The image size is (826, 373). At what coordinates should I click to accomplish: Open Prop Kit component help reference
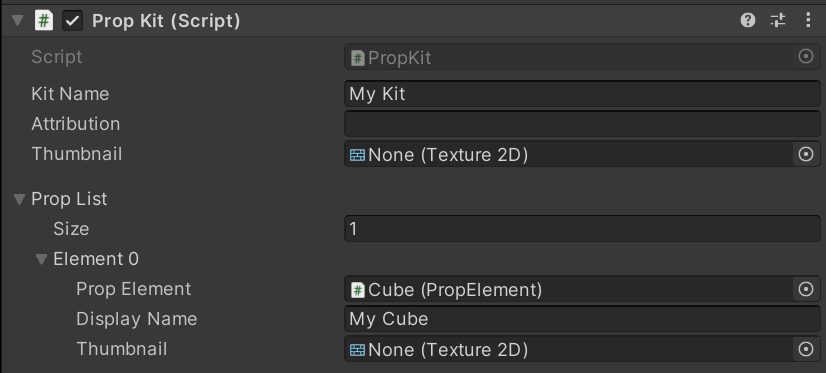coord(748,21)
